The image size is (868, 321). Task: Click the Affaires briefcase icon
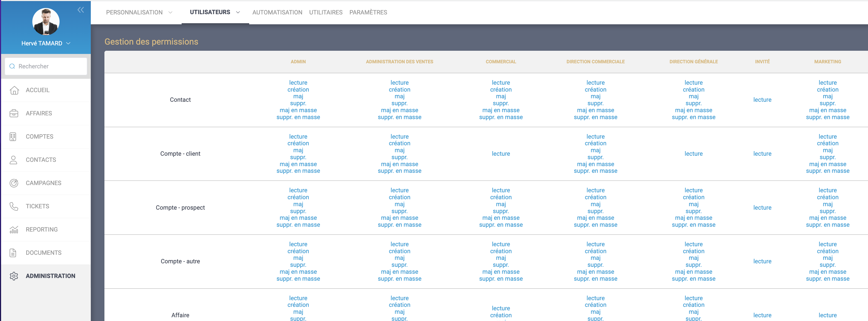point(14,113)
